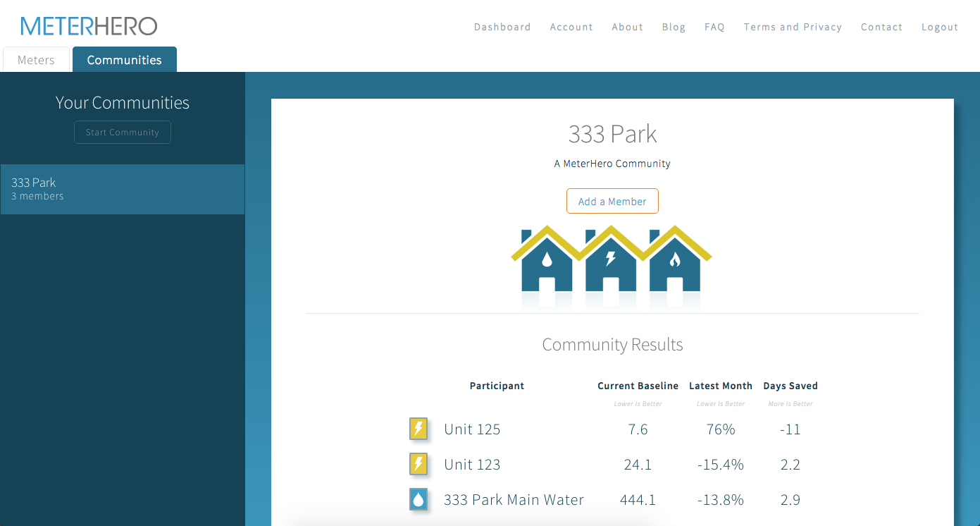This screenshot has width=980, height=526.
Task: Click the 333 Park Main Water participant
Action: pos(514,499)
